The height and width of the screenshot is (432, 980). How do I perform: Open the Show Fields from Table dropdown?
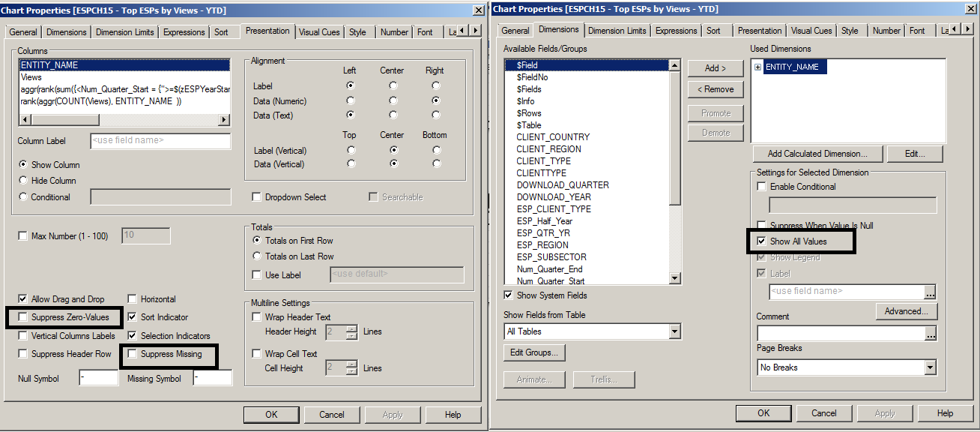tap(674, 331)
